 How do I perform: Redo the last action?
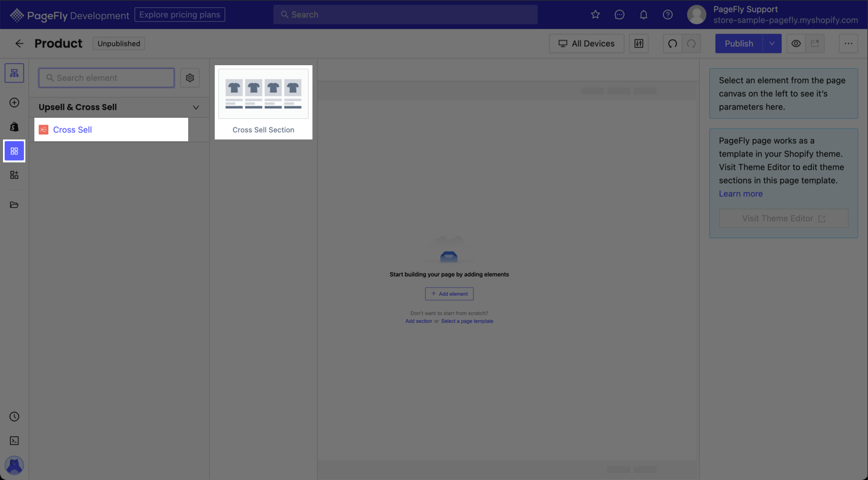tap(691, 43)
